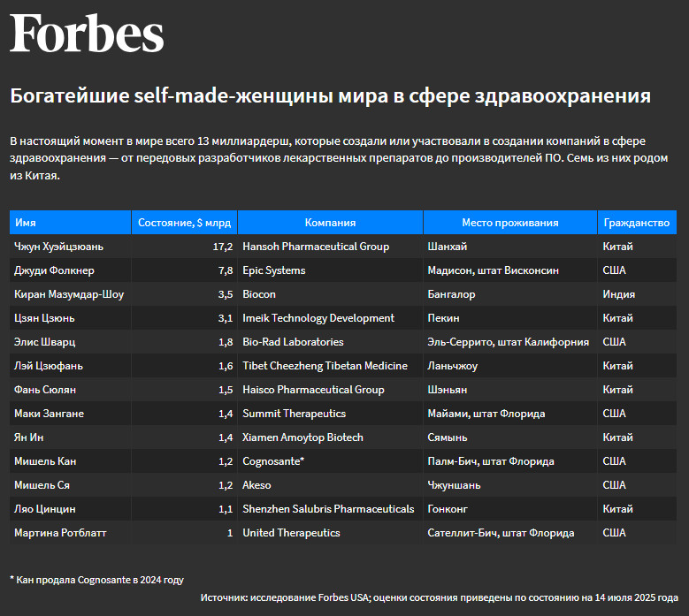Click the Гражданство column header

tap(637, 222)
